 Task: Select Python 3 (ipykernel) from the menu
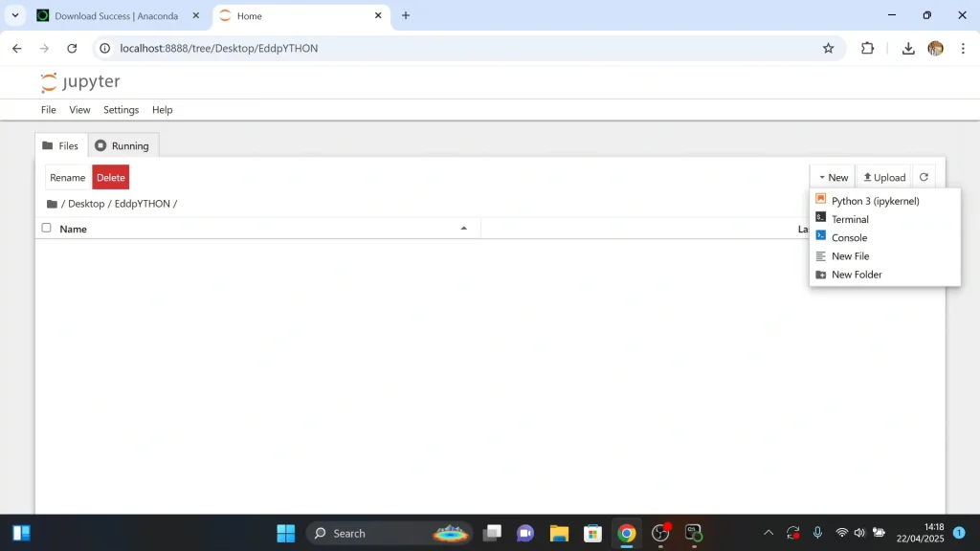pyautogui.click(x=875, y=201)
